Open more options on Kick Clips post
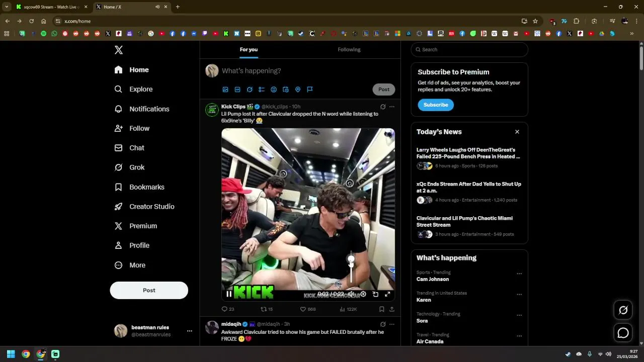 click(392, 107)
